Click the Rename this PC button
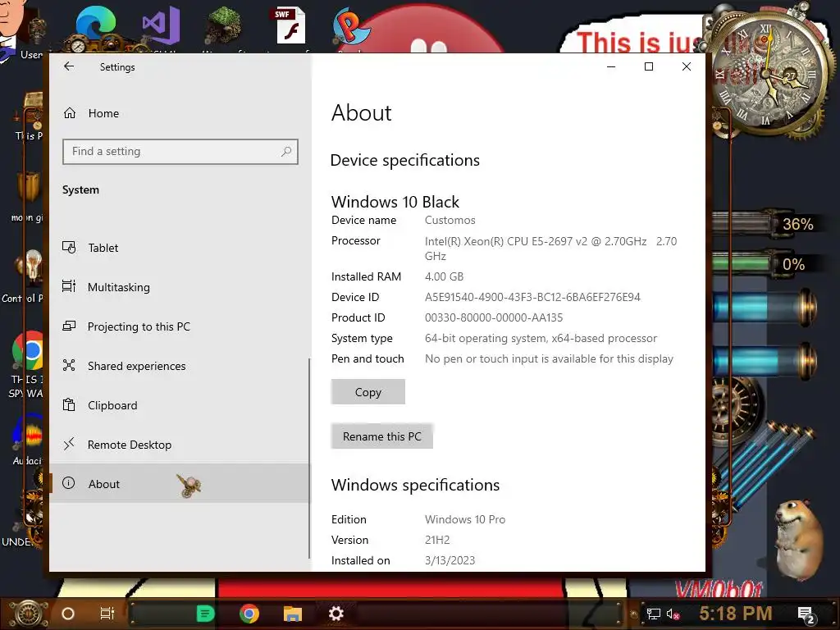The height and width of the screenshot is (630, 840). 382,436
